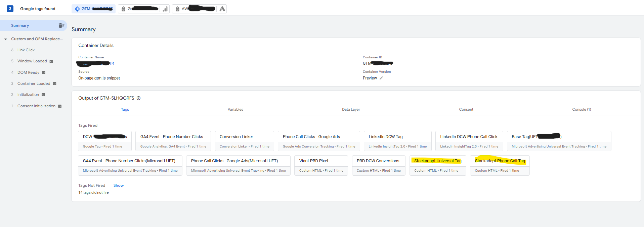This screenshot has width=644, height=227.
Task: Select the Initialization event
Action: click(28, 95)
